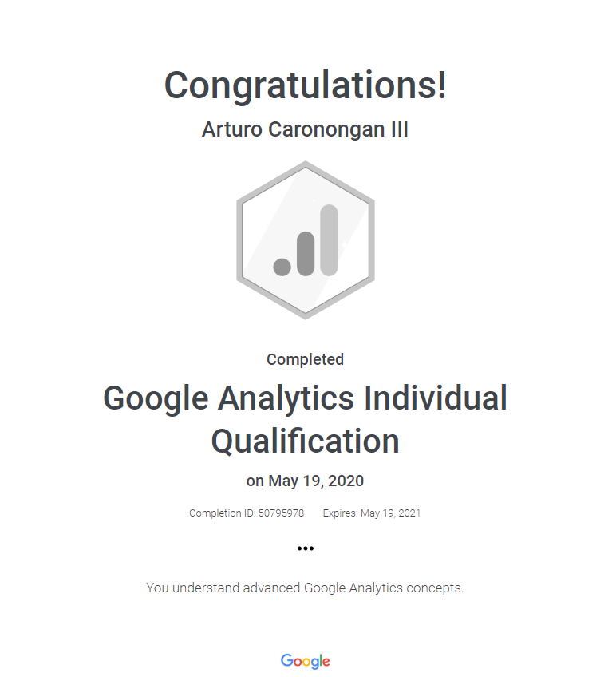Click the Completion ID 50795978 text
The width and height of the screenshot is (616, 677).
(x=247, y=513)
